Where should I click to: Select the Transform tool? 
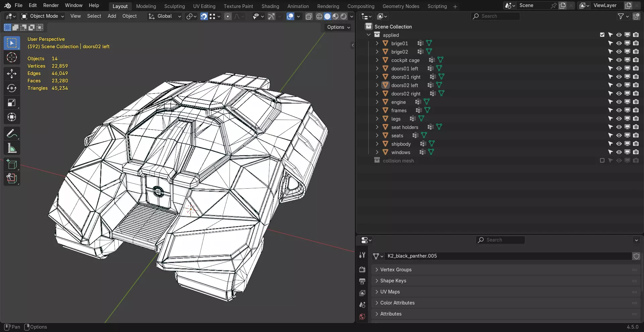(x=12, y=117)
